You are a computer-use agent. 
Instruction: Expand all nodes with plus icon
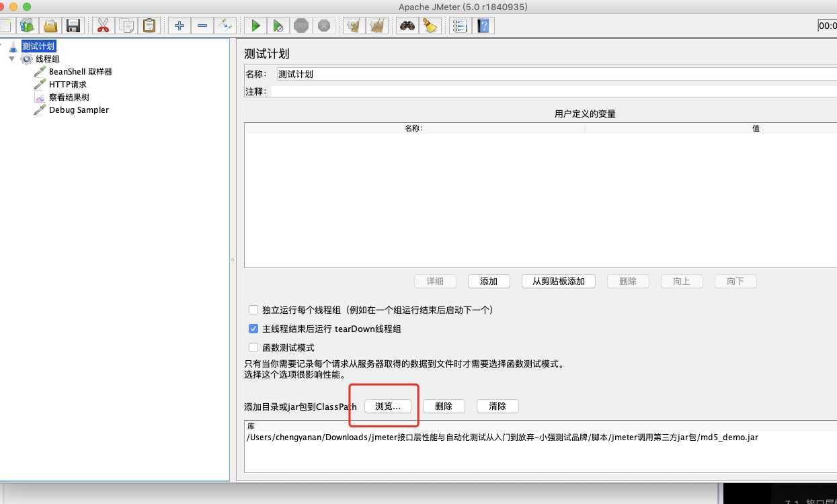pyautogui.click(x=179, y=26)
